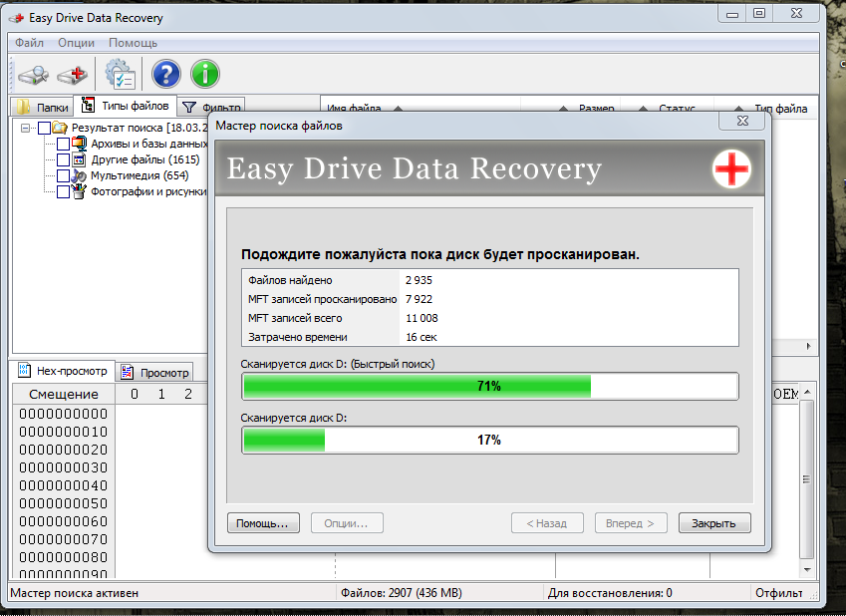846x616 pixels.
Task: Click the hex panel scrollbar up arrow
Action: click(x=807, y=392)
